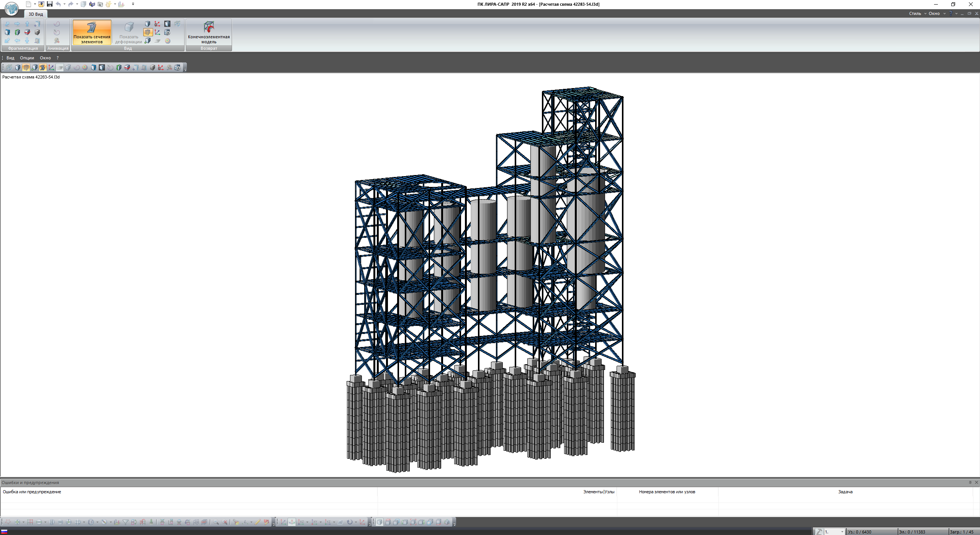This screenshot has height=535, width=980.
Task: Click the application round logo button
Action: point(11,8)
